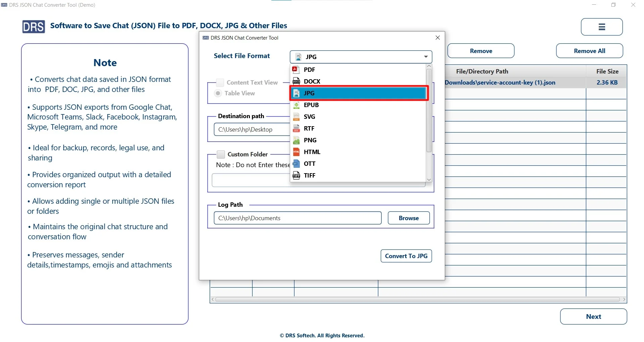This screenshot has height=342, width=644.
Task: Open the hamburger menu in the main window
Action: pyautogui.click(x=602, y=27)
